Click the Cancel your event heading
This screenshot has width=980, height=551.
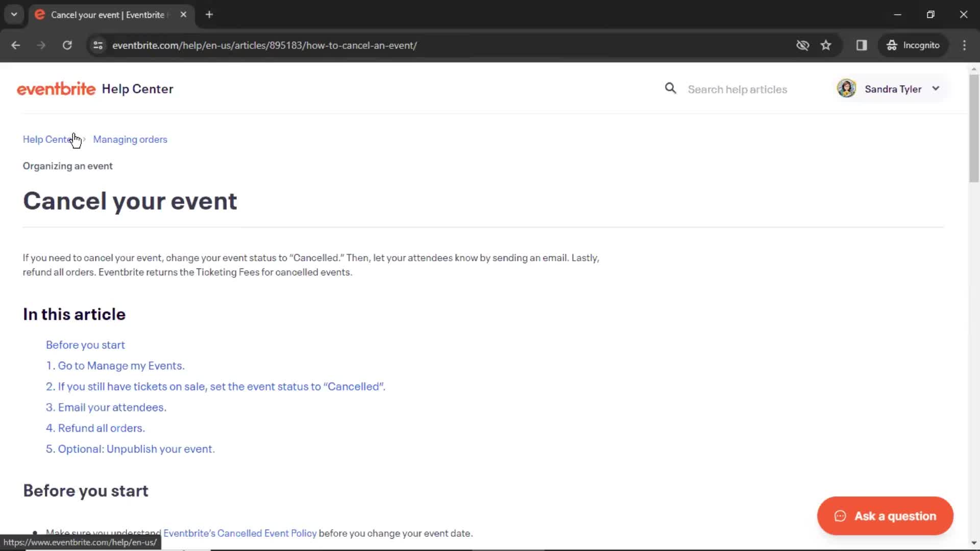tap(130, 201)
